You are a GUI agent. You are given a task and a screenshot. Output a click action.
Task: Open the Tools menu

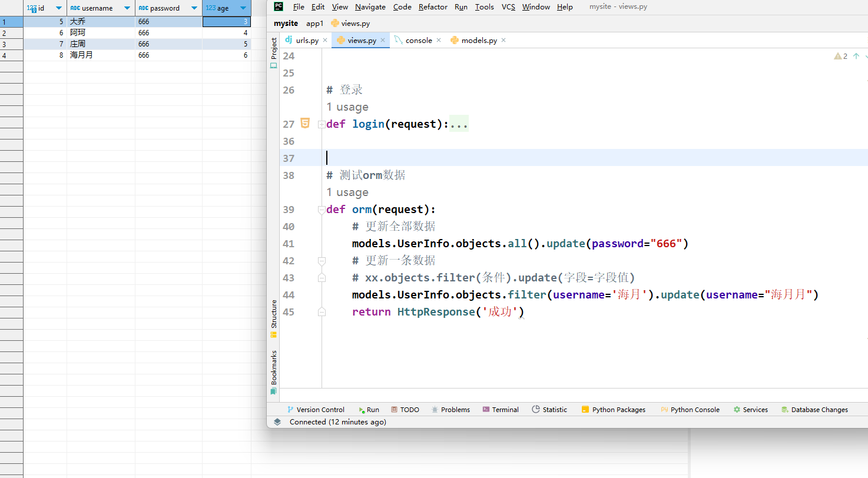(x=485, y=7)
